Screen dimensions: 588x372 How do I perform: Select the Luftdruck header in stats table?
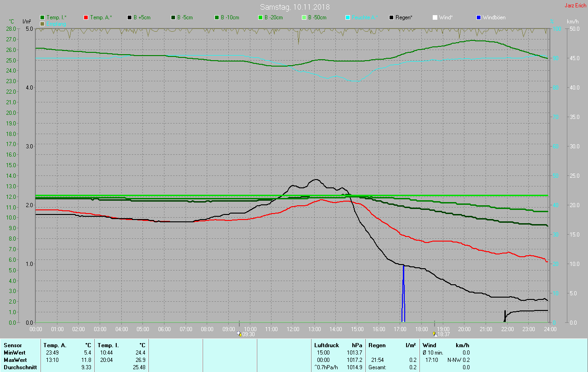point(327,345)
